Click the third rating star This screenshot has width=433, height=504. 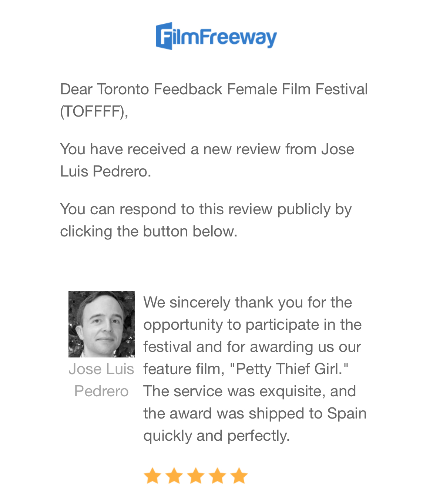(195, 476)
